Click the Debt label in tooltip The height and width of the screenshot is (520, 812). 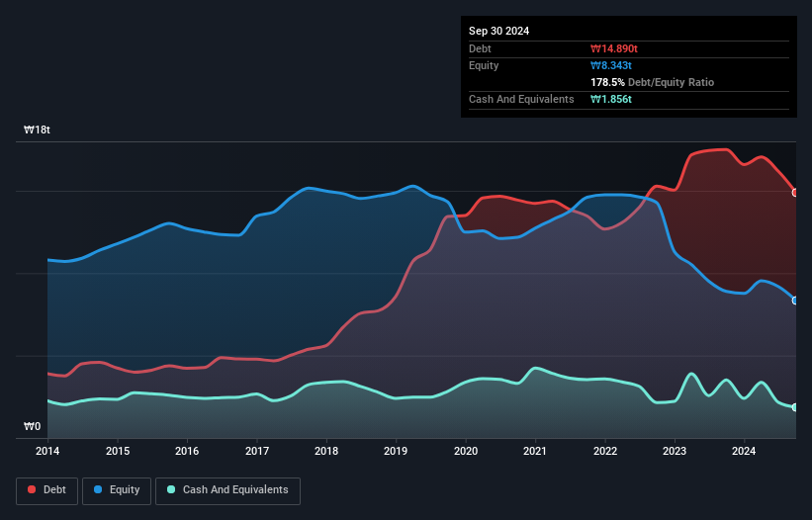click(x=480, y=48)
